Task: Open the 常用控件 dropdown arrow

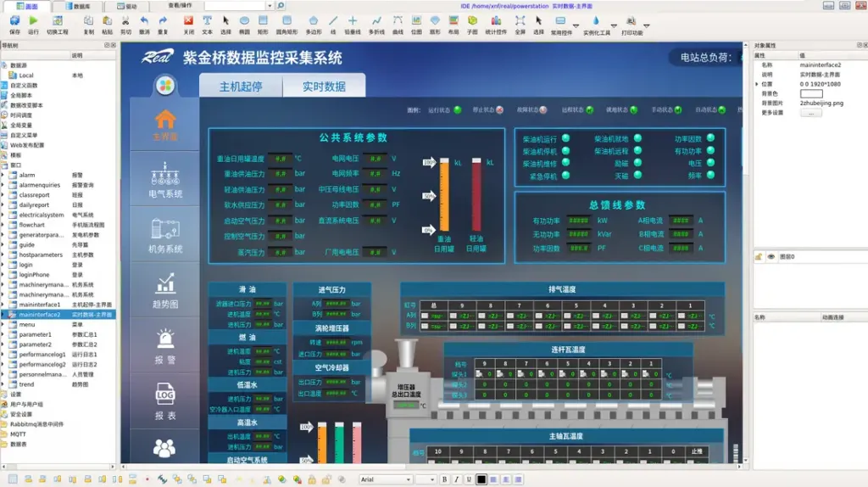Action: (x=576, y=26)
